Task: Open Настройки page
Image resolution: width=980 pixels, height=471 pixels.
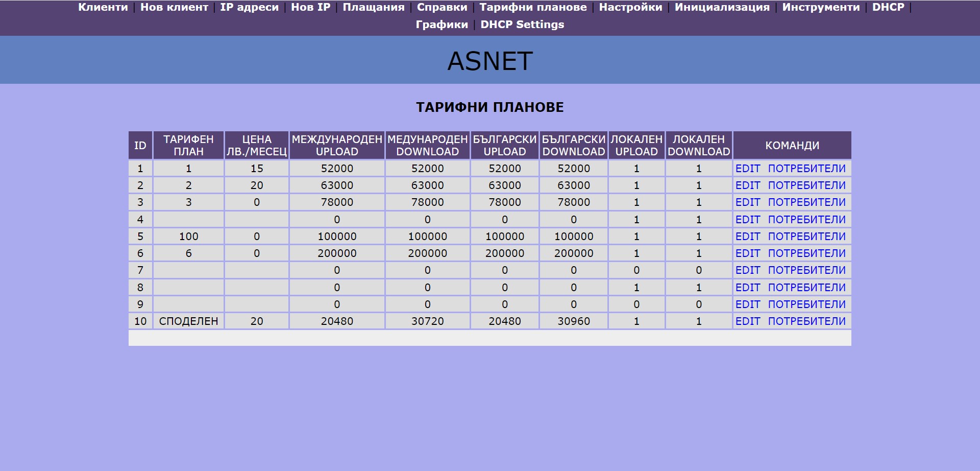Action: [630, 7]
